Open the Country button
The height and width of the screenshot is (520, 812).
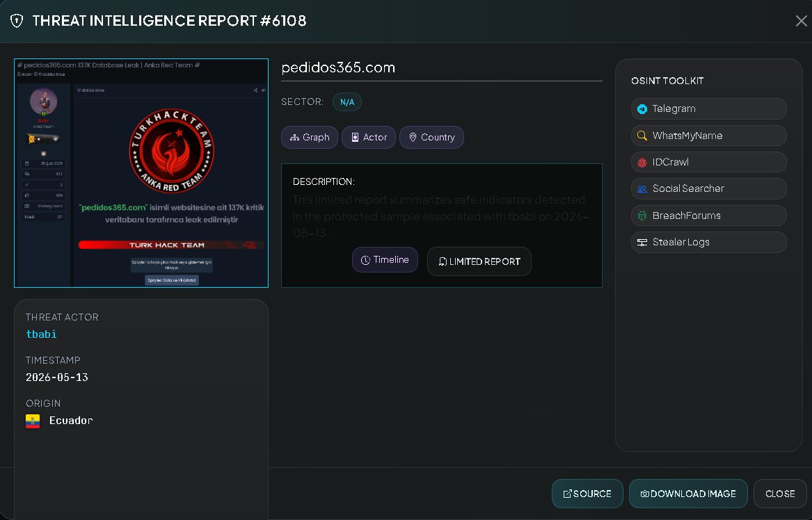(432, 137)
